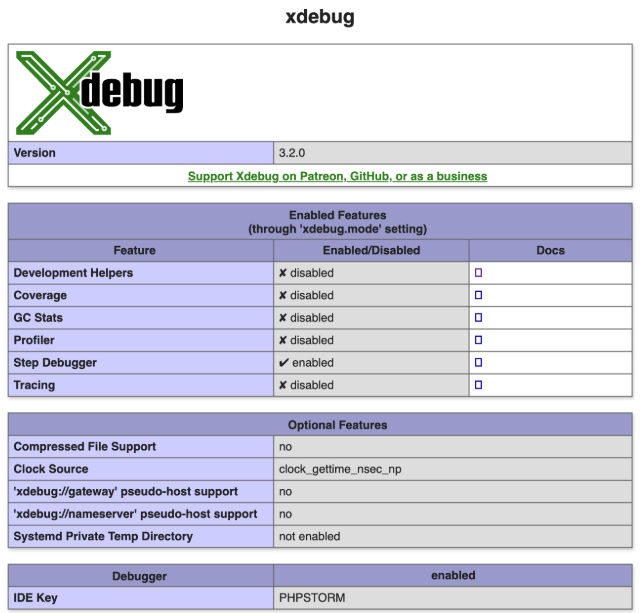The height and width of the screenshot is (613, 642).
Task: Select the GC Stats row label
Action: [38, 318]
